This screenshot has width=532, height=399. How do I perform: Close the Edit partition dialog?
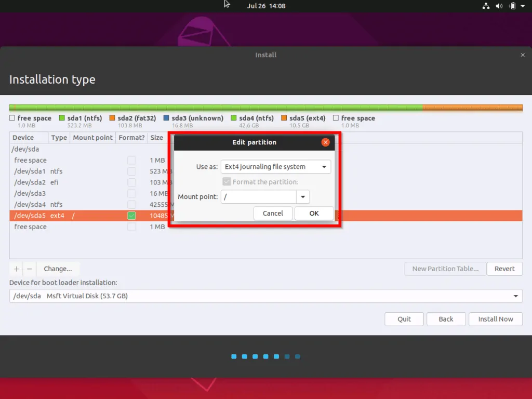tap(325, 142)
